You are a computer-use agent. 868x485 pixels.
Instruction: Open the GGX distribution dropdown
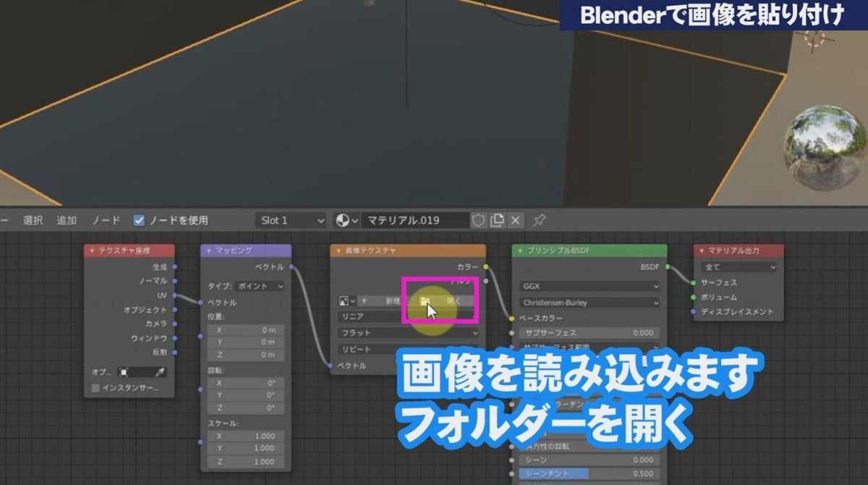589,286
